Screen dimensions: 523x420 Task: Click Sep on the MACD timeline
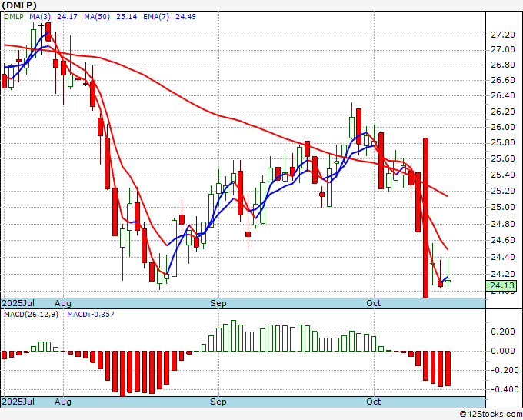[218, 402]
